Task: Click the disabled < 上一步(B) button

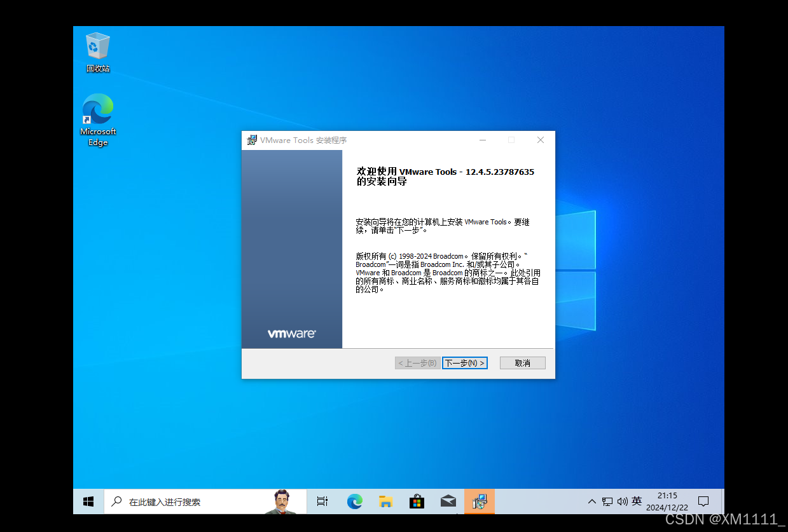Action: click(418, 363)
